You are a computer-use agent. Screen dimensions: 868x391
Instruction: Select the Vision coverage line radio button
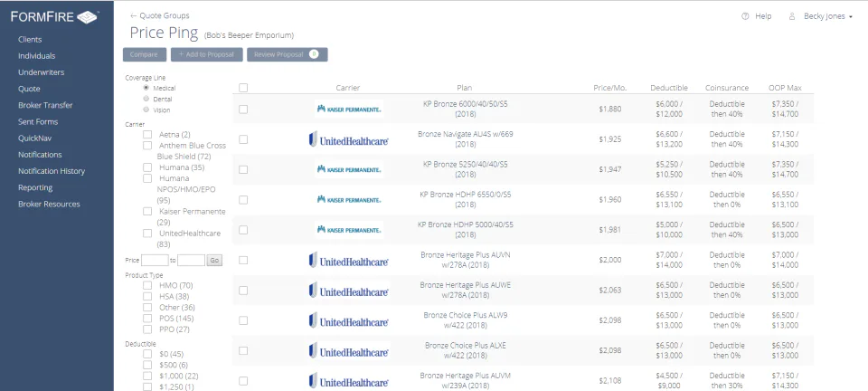pyautogui.click(x=146, y=110)
